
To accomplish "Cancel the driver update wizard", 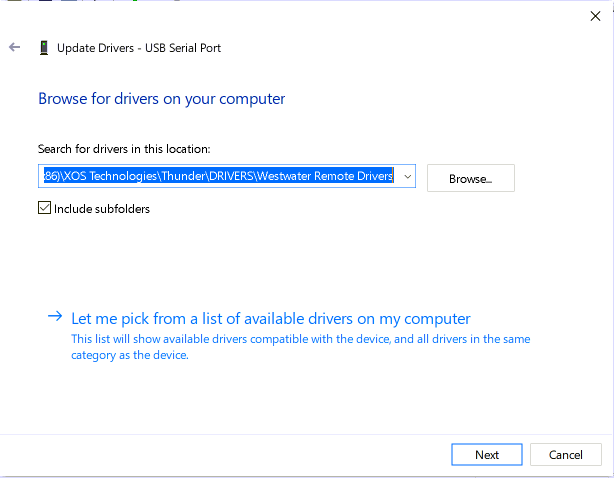I will coord(566,455).
